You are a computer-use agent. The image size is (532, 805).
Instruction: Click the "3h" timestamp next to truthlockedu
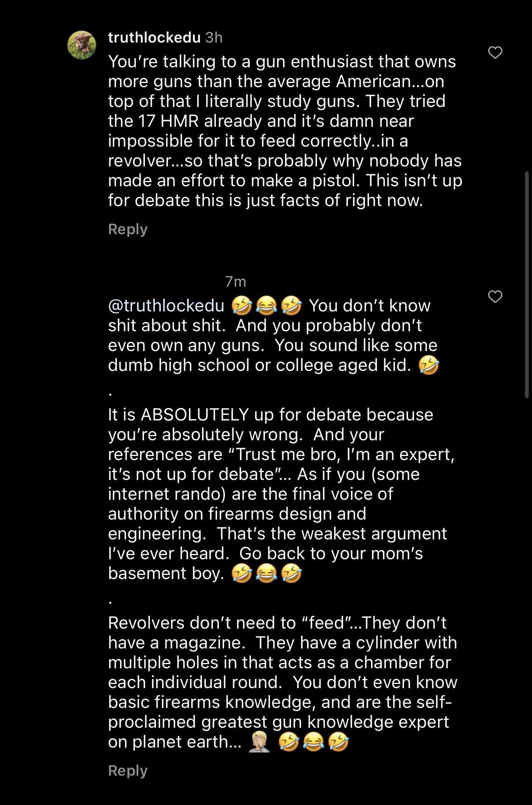[x=214, y=38]
